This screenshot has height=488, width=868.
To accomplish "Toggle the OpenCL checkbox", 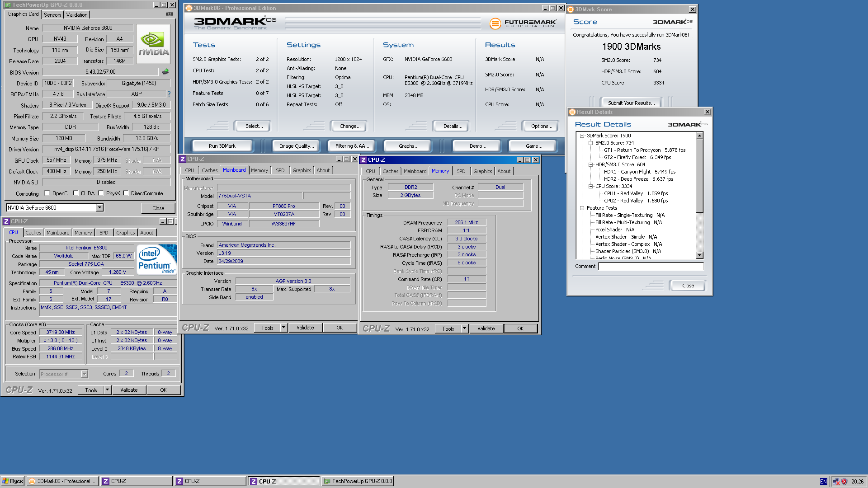I will (x=47, y=193).
